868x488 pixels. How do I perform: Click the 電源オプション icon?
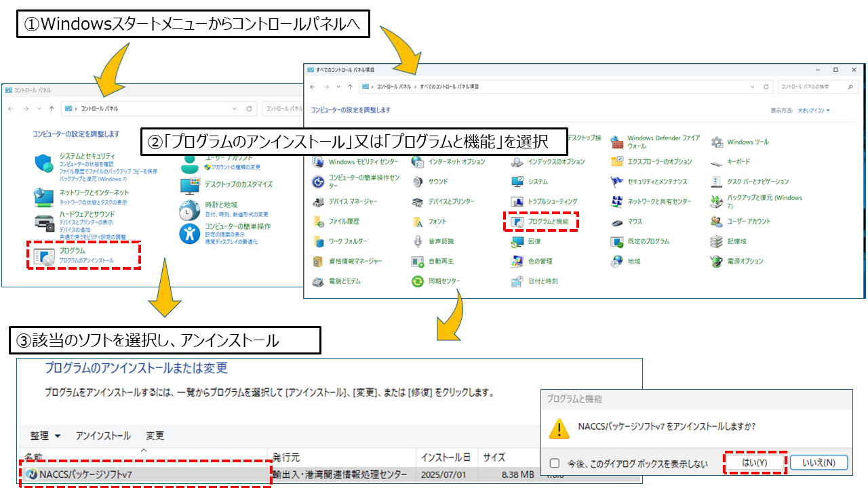coord(717,262)
